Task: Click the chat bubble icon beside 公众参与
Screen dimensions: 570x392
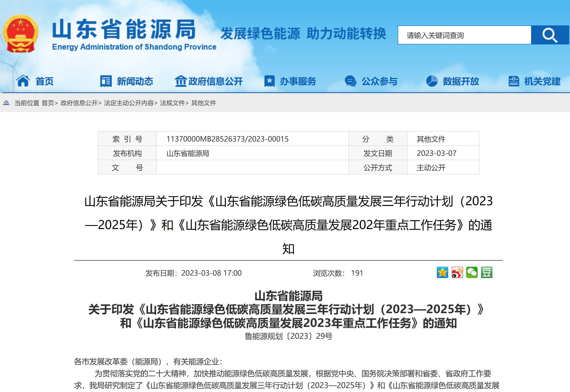Action: [351, 81]
